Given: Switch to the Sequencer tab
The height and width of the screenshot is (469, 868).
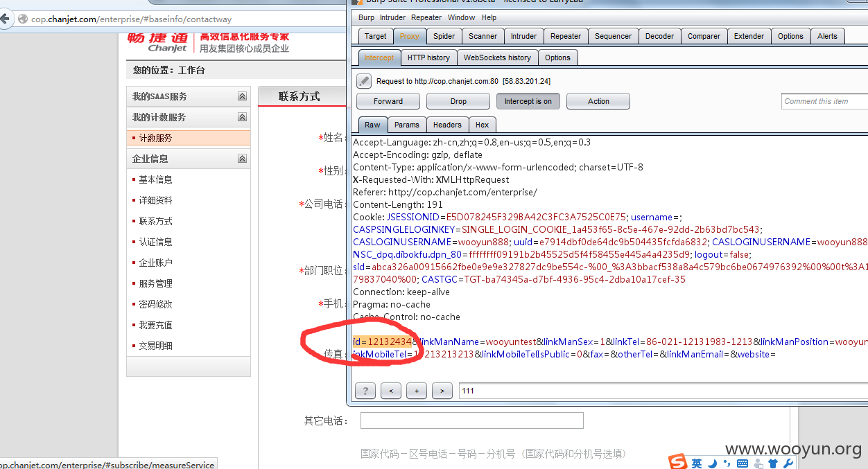Looking at the screenshot, I should click(614, 36).
